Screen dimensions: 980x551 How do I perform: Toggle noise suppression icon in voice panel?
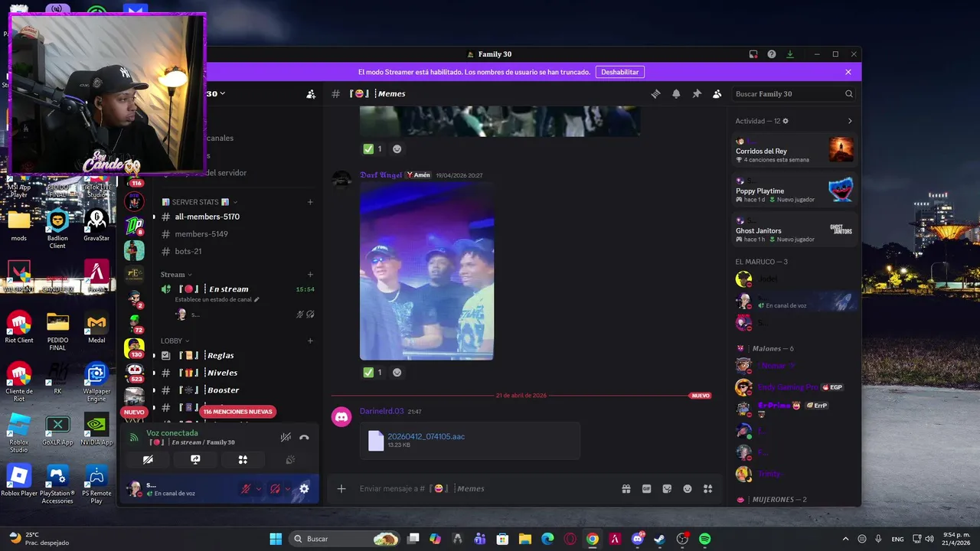click(286, 438)
